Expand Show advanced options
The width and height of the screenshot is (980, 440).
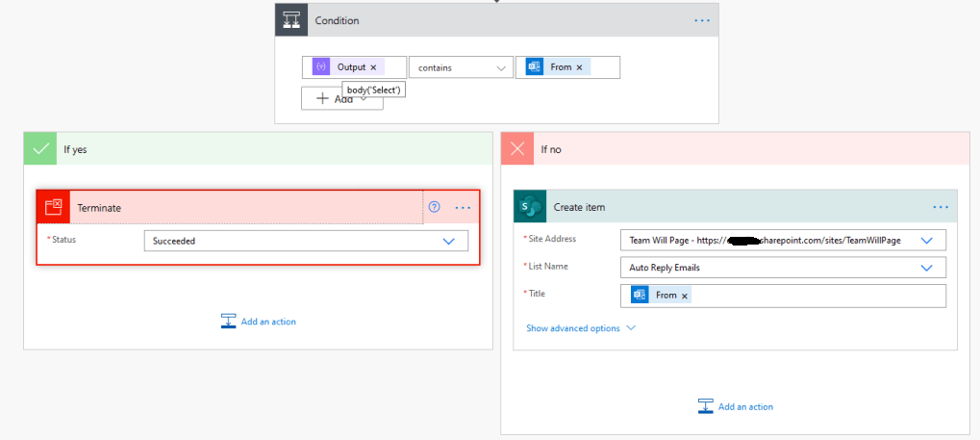580,328
